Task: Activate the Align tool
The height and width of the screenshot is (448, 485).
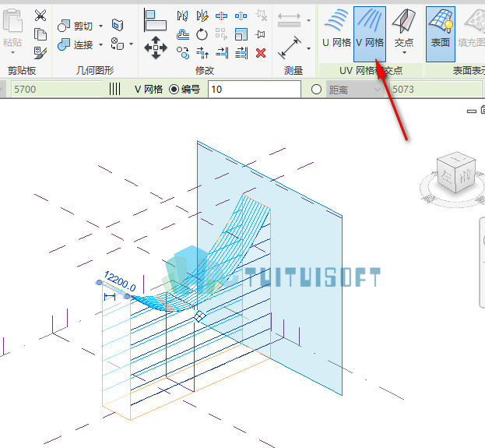Action: coord(155,20)
